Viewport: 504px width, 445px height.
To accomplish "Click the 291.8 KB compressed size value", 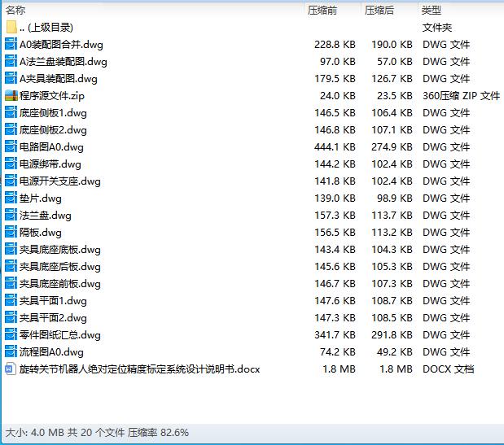I will [392, 334].
